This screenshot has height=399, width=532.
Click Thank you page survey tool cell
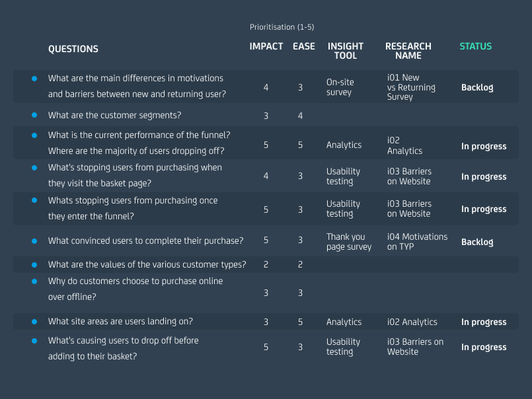pos(349,242)
